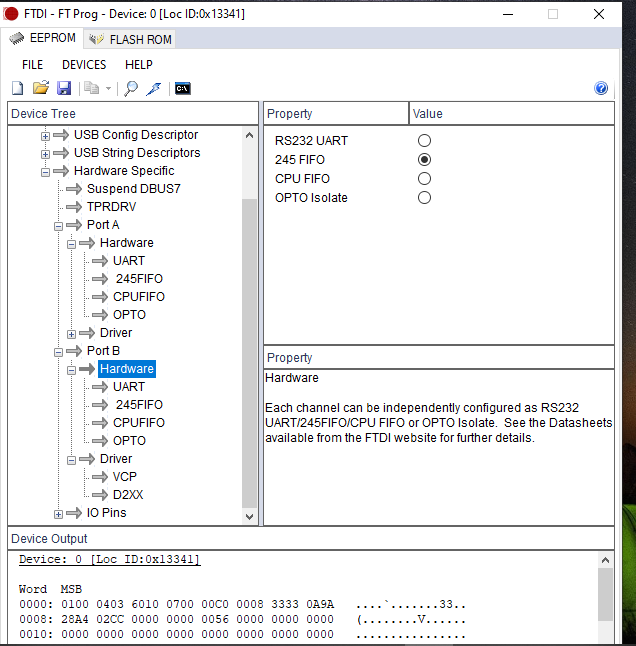Expand the Driver node under Port A

[72, 334]
